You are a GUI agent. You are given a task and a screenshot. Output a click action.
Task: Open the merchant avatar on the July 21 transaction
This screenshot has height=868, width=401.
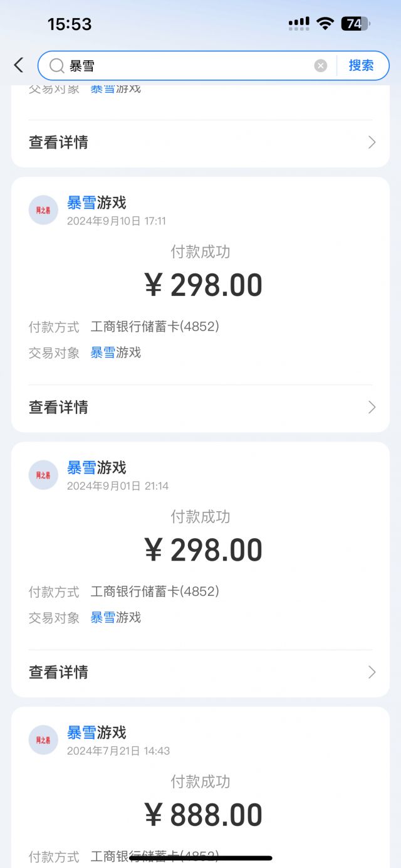click(43, 740)
